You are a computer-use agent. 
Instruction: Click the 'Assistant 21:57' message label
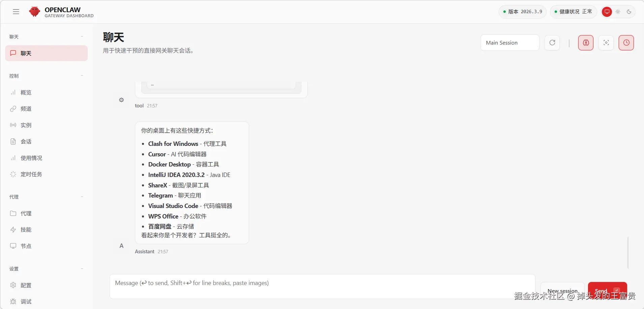point(151,252)
